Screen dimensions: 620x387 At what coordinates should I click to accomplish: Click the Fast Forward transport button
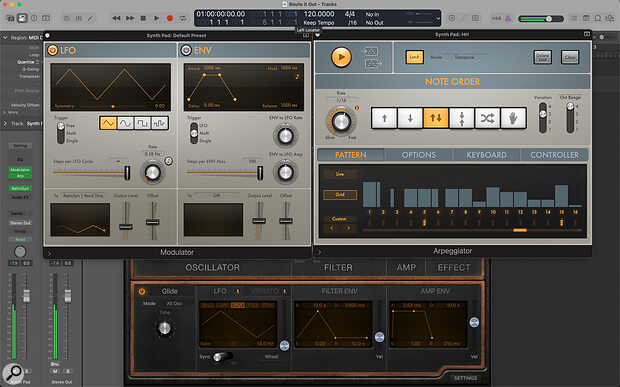click(x=130, y=18)
